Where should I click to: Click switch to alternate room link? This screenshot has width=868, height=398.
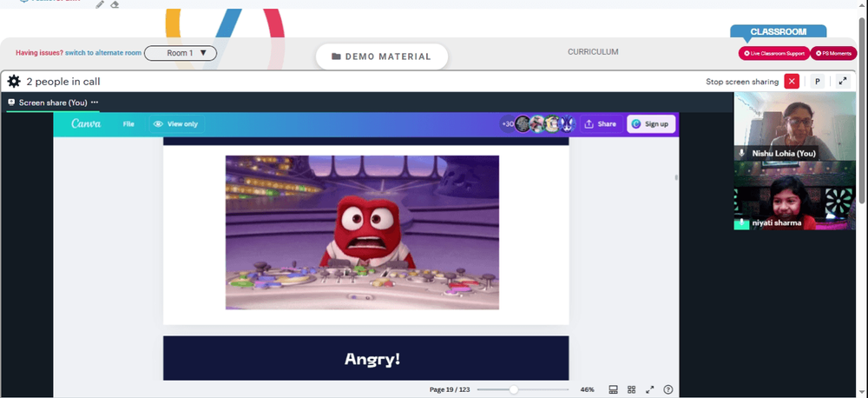point(103,53)
